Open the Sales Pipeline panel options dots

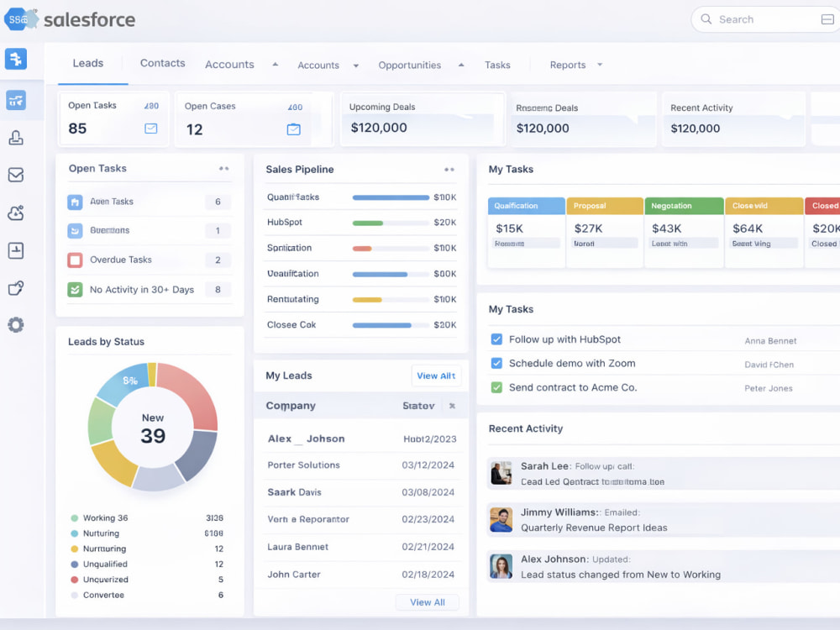[449, 170]
